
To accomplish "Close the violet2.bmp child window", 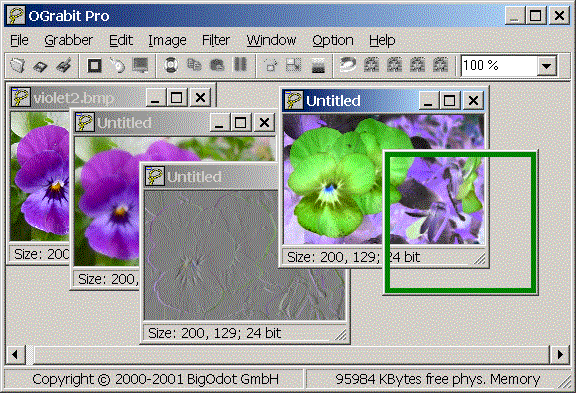I will (200, 98).
